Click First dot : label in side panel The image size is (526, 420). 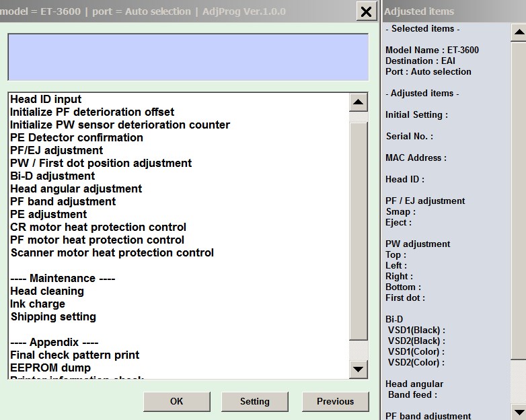(x=405, y=297)
